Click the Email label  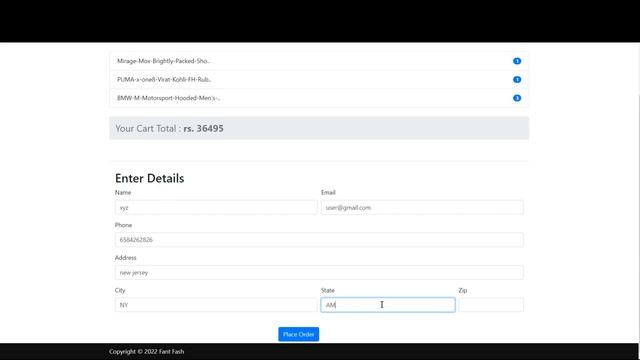tap(328, 192)
